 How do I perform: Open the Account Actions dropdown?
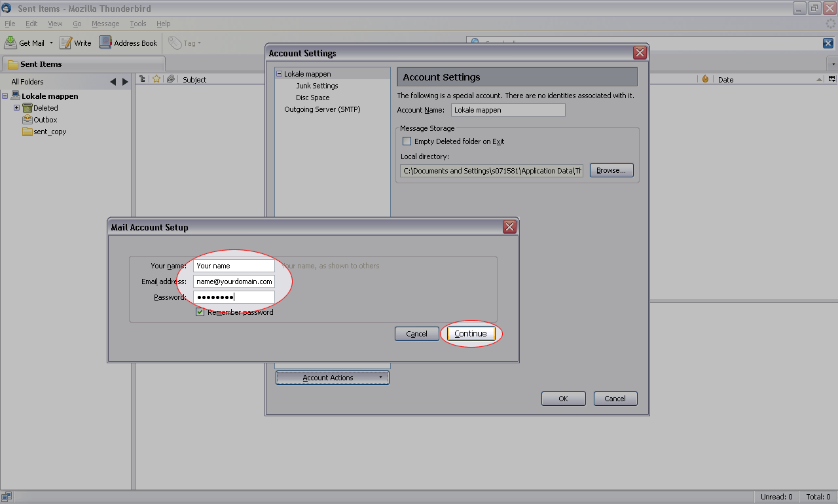click(x=332, y=378)
